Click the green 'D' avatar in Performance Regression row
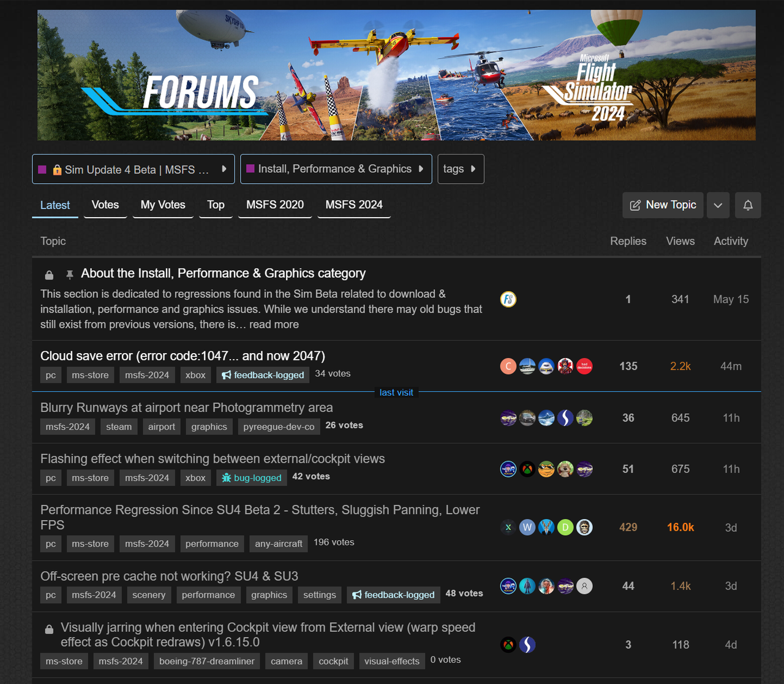This screenshot has width=784, height=684. (x=565, y=527)
